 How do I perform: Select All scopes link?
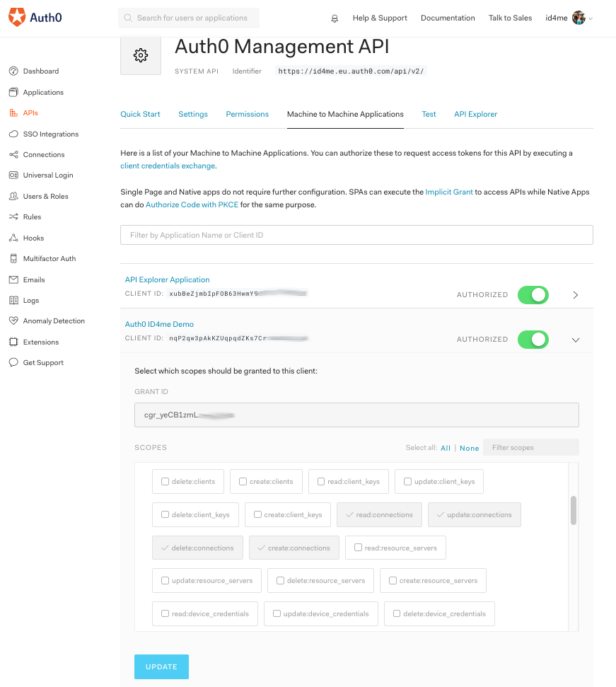click(x=446, y=448)
